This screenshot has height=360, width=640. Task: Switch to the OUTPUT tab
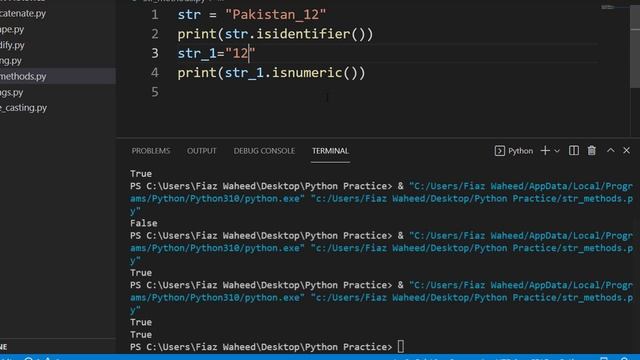click(202, 151)
